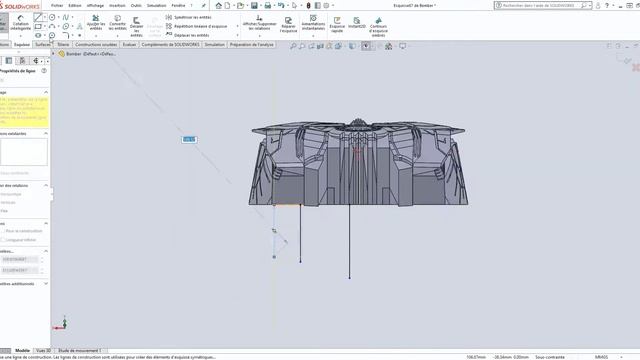Open the Insertion menu
The height and width of the screenshot is (360, 640).
[x=117, y=5]
